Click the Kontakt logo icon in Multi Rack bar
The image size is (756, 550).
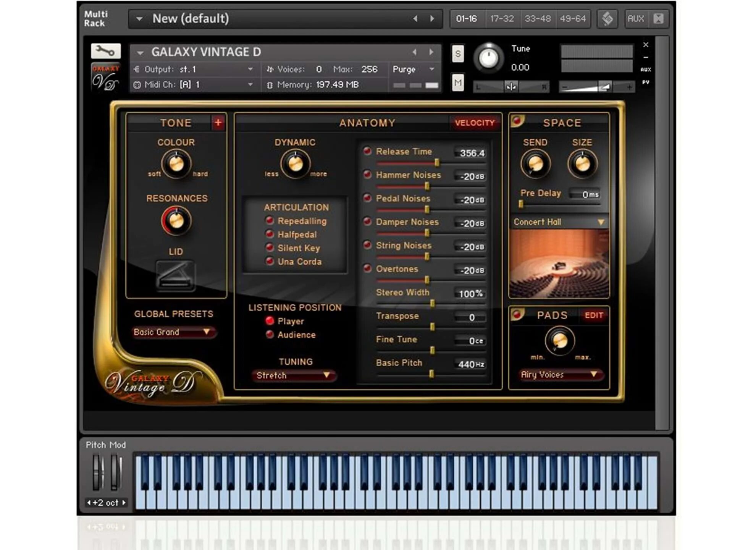point(607,19)
